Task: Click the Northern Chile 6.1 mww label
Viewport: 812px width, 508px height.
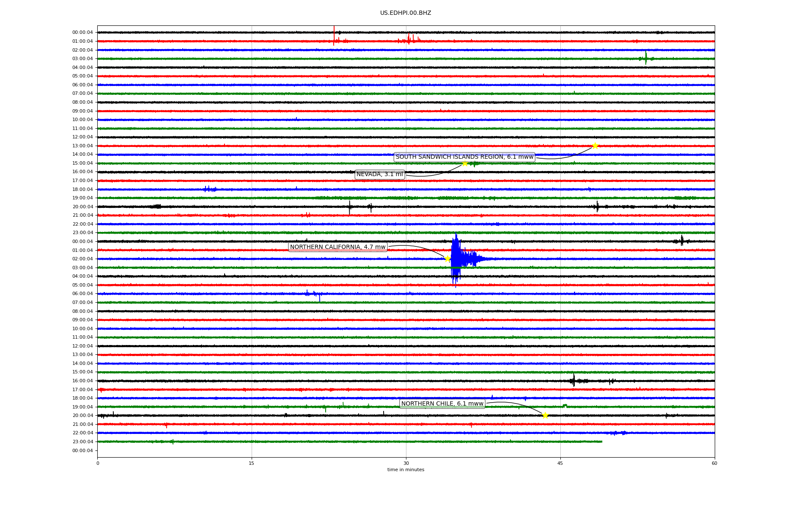Action: (x=442, y=404)
